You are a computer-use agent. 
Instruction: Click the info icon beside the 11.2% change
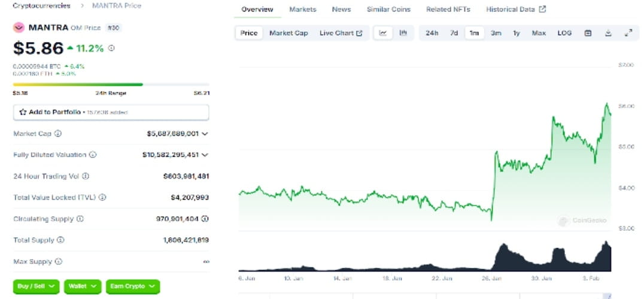[111, 48]
